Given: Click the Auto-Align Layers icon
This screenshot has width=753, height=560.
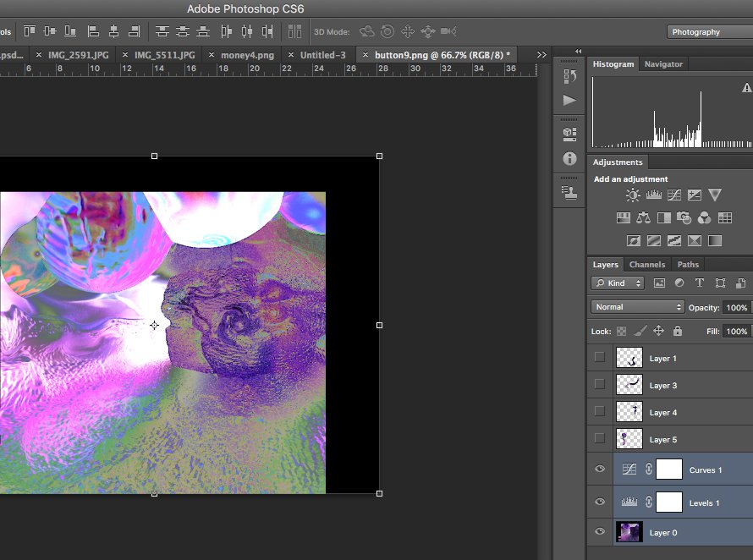Looking at the screenshot, I should [295, 31].
